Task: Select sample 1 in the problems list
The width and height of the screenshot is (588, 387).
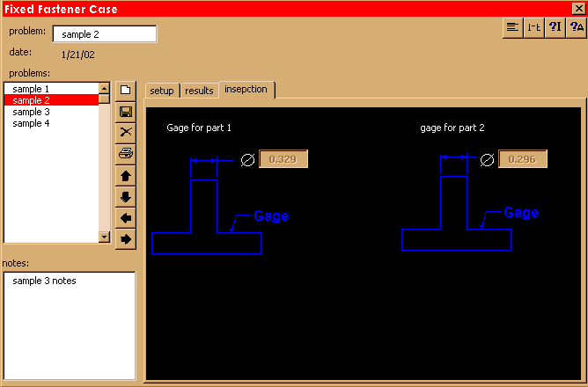Action: pyautogui.click(x=31, y=89)
